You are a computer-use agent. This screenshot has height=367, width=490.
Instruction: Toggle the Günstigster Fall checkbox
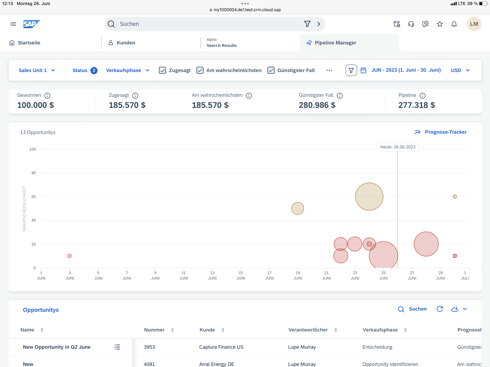[271, 70]
